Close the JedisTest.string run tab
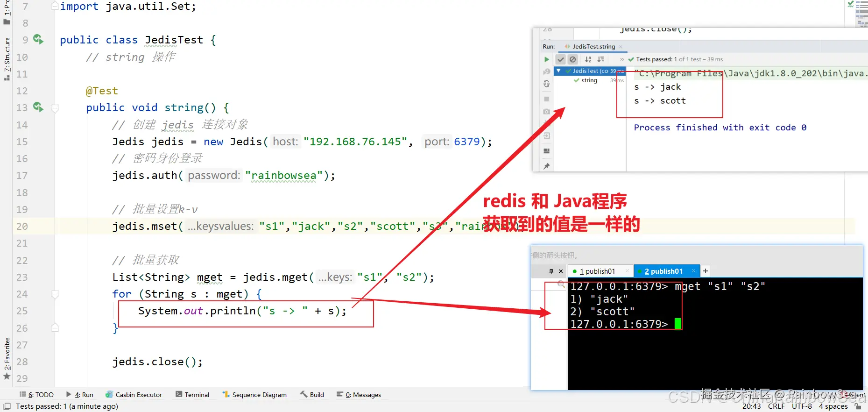 [x=621, y=47]
